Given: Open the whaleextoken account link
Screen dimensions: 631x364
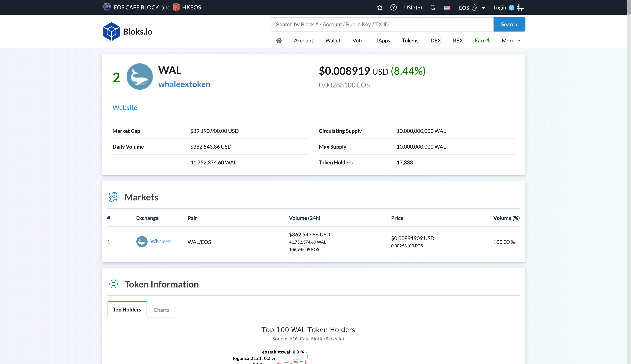Looking at the screenshot, I should (x=184, y=84).
